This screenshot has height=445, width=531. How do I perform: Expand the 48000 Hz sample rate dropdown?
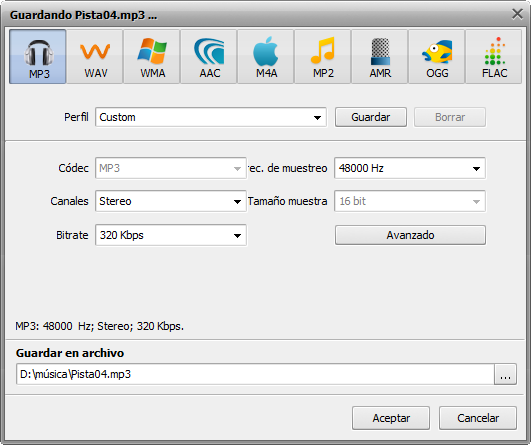tap(410, 168)
